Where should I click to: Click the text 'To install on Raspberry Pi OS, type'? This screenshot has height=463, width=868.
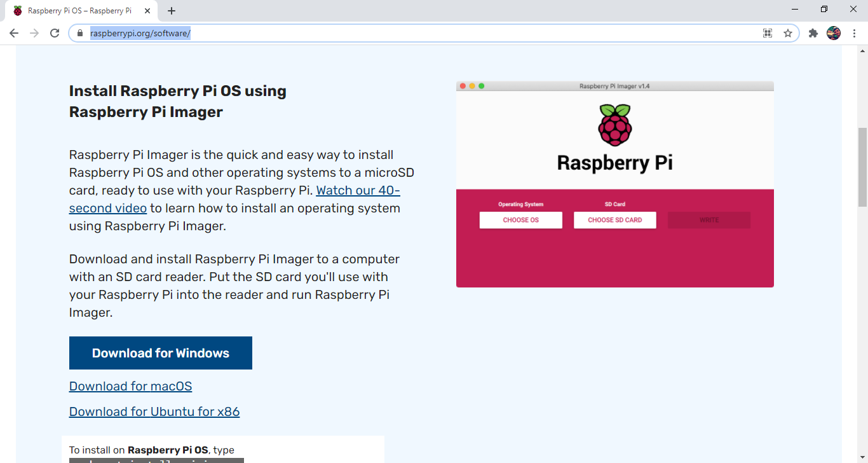click(152, 450)
